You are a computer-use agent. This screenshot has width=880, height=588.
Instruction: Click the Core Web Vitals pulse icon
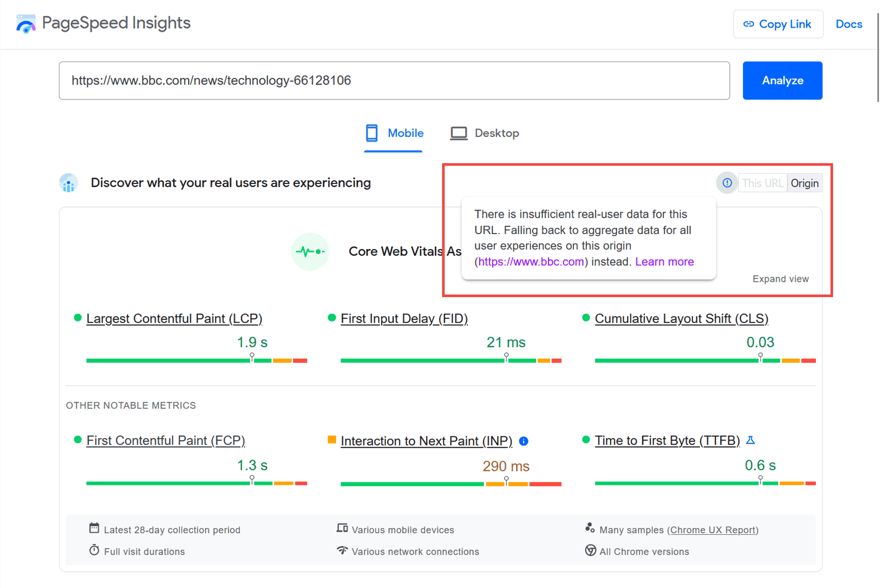(x=310, y=252)
